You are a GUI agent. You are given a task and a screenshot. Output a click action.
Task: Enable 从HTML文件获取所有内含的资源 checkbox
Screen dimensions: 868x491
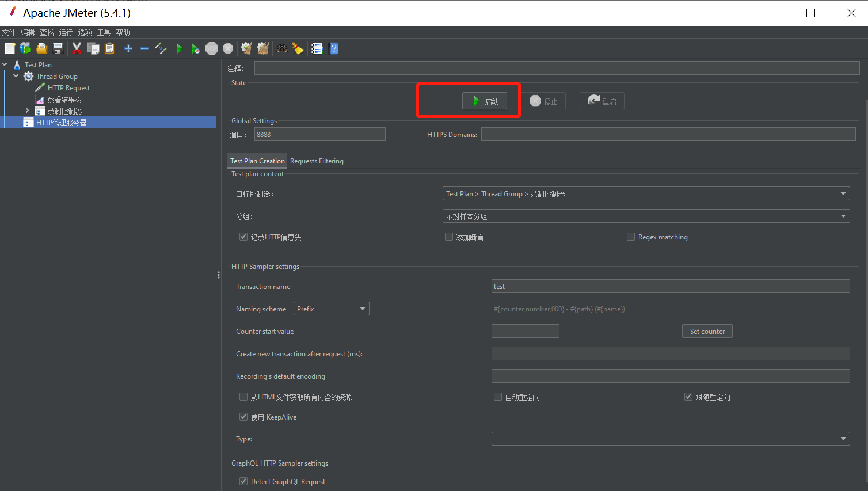pyautogui.click(x=243, y=397)
